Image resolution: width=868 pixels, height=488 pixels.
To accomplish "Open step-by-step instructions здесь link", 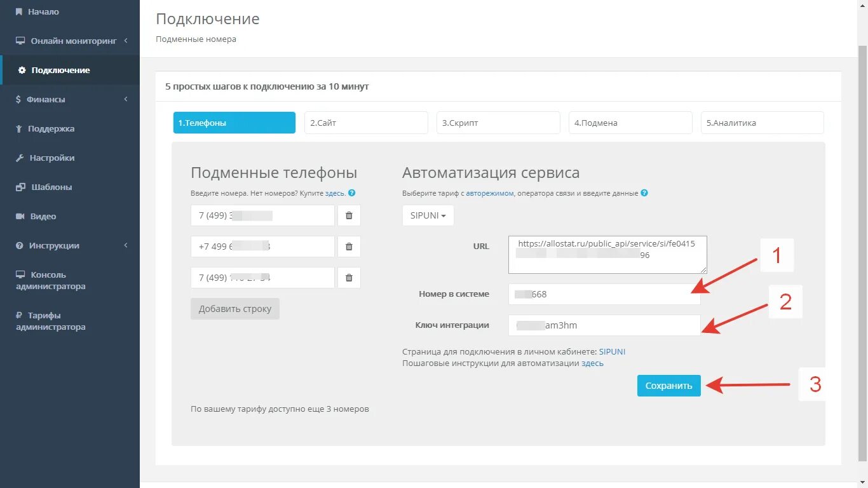I will tap(592, 363).
